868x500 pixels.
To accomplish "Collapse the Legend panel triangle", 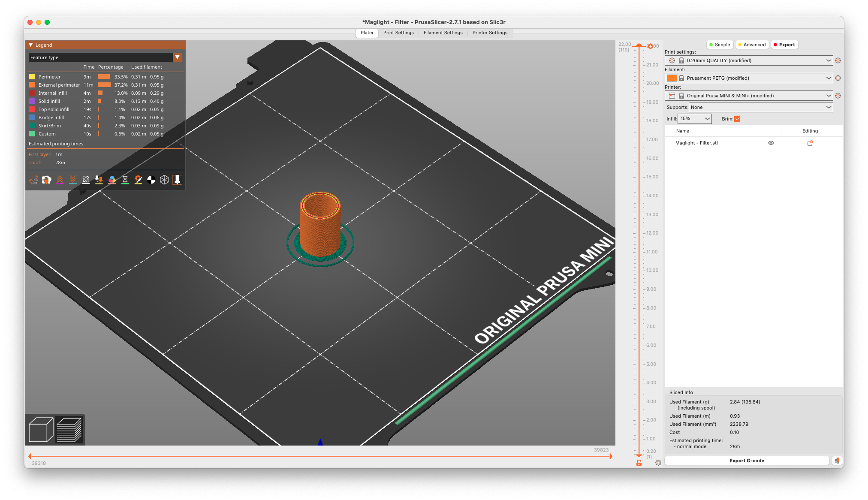I will [31, 45].
